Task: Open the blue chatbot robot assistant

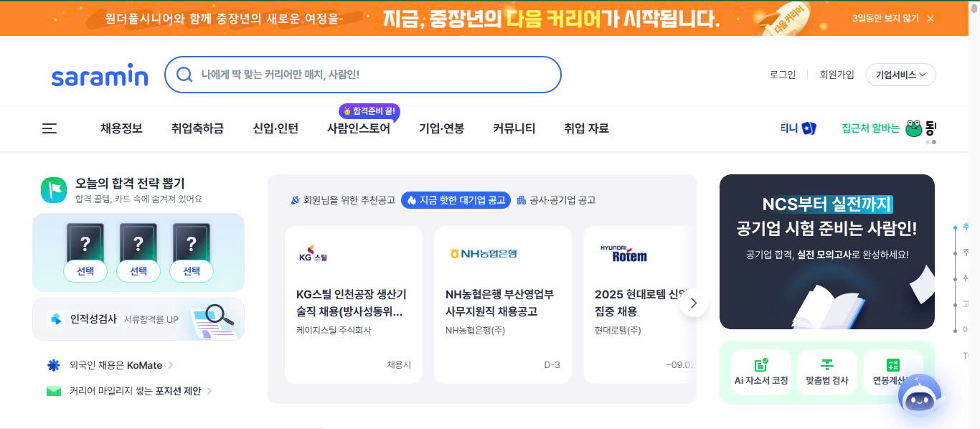Action: (x=920, y=396)
